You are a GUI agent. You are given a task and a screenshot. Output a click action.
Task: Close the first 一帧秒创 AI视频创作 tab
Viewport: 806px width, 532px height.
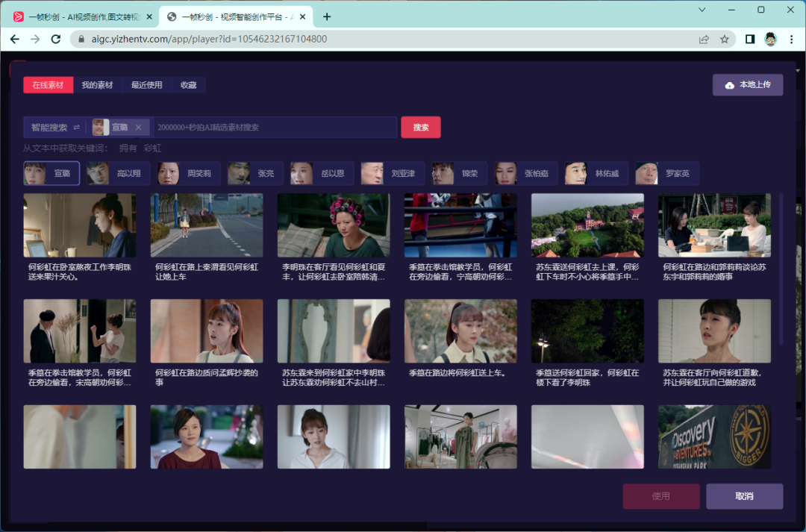coord(149,17)
